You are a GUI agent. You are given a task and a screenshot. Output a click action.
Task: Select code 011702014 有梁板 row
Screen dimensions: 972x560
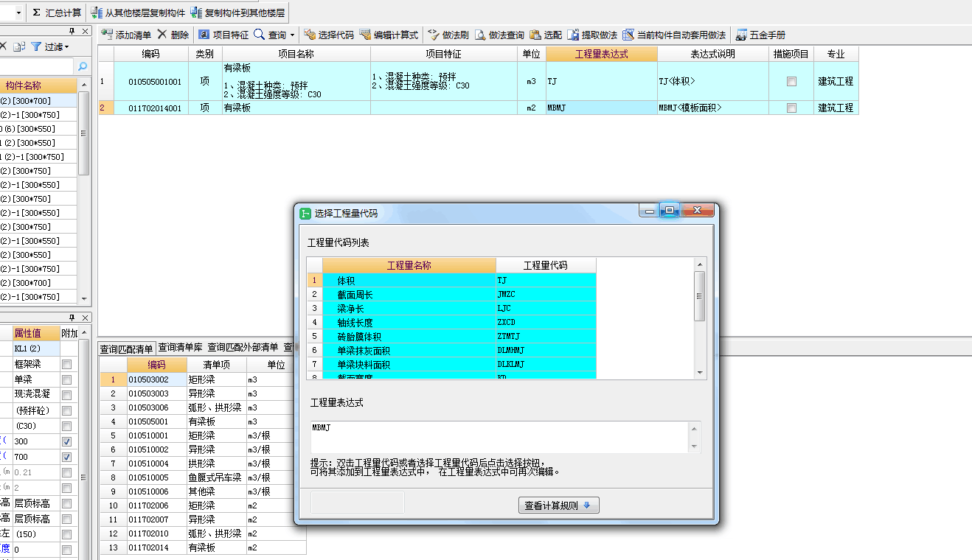tap(203, 547)
